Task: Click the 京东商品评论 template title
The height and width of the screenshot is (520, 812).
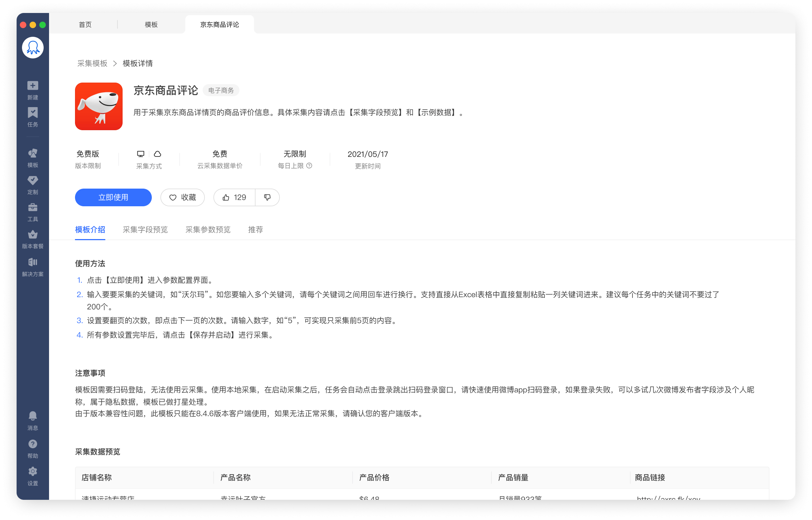Action: [x=166, y=90]
